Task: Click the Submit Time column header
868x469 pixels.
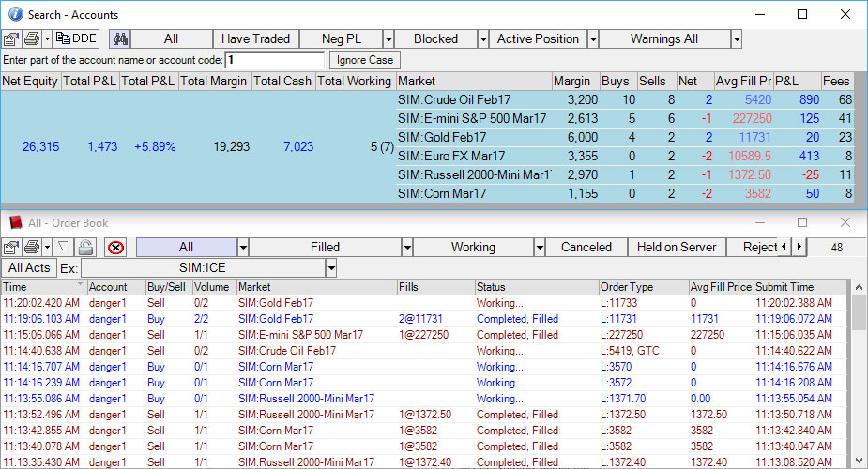Action: 799,287
